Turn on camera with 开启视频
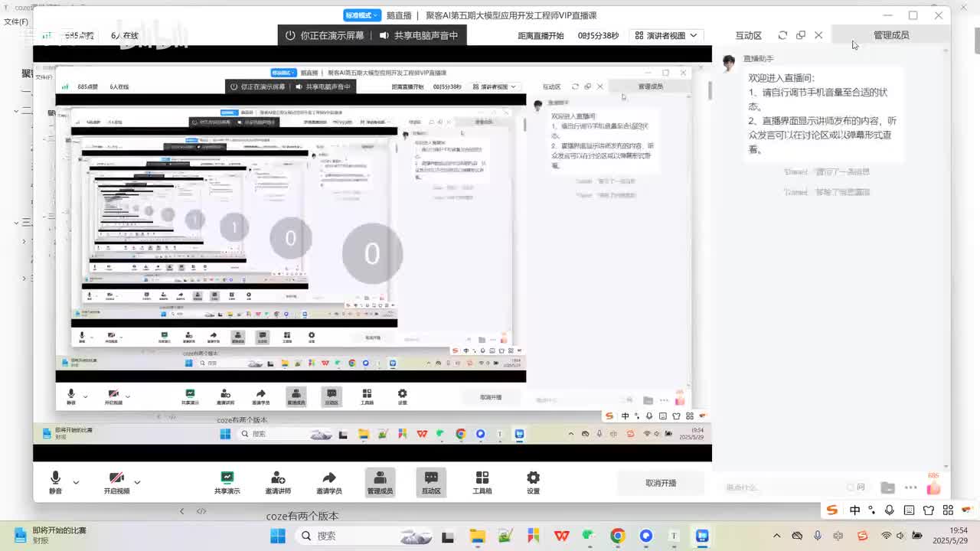Viewport: 980px width, 551px height. tap(116, 483)
